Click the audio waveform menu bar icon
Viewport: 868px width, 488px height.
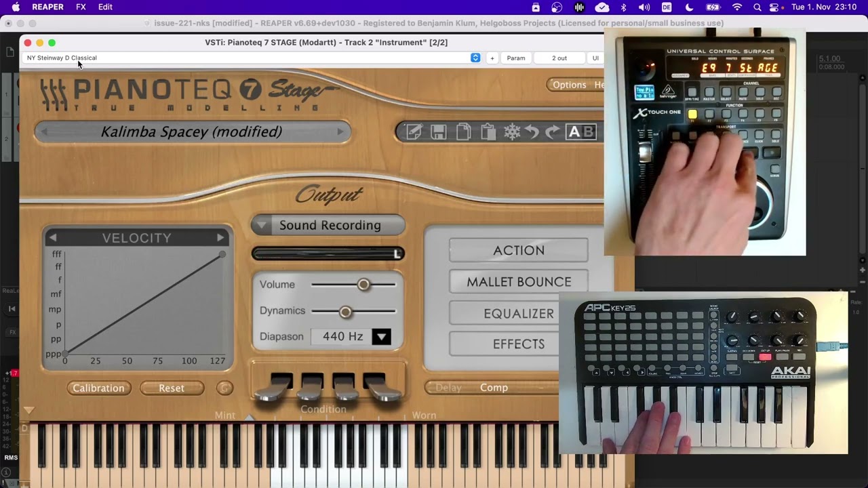[x=580, y=7]
